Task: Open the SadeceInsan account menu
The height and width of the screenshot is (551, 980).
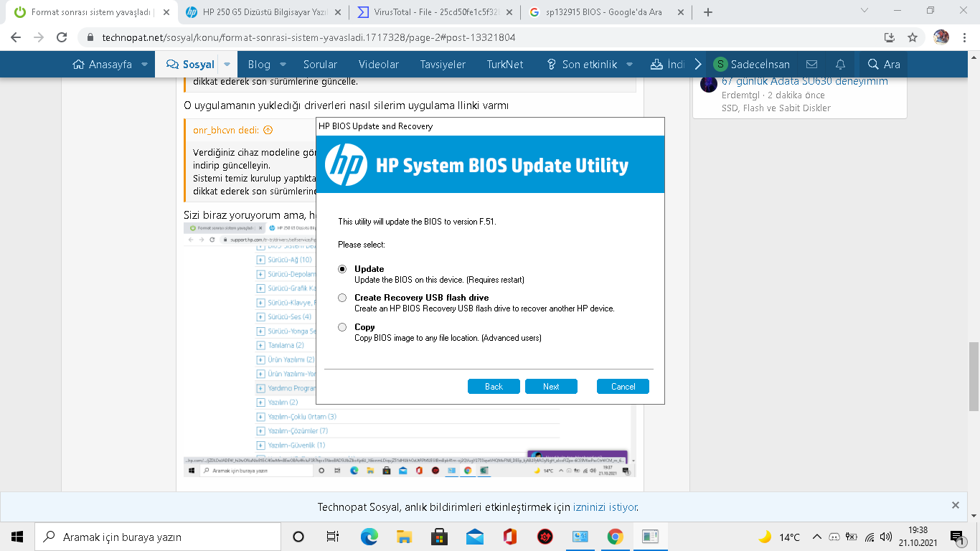Action: tap(751, 64)
